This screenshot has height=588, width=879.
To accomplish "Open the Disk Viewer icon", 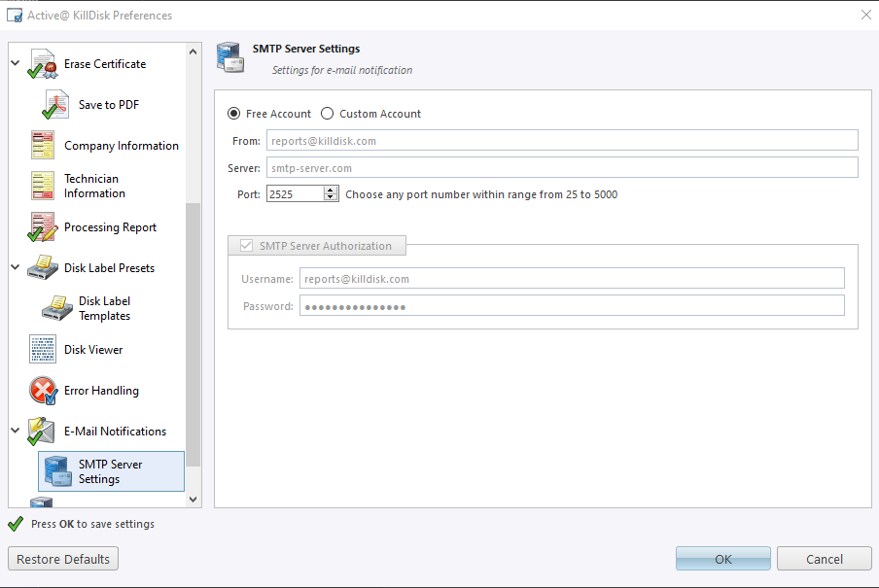I will pyautogui.click(x=41, y=349).
